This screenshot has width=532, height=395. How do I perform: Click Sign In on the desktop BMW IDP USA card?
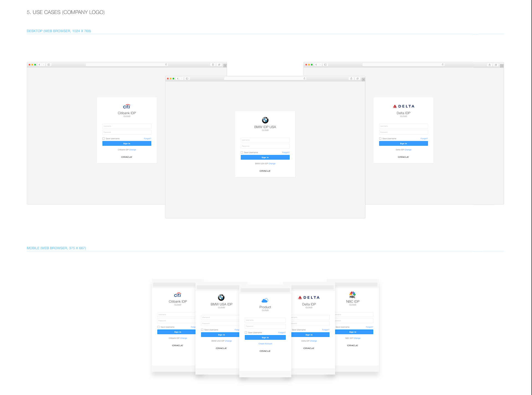point(265,157)
